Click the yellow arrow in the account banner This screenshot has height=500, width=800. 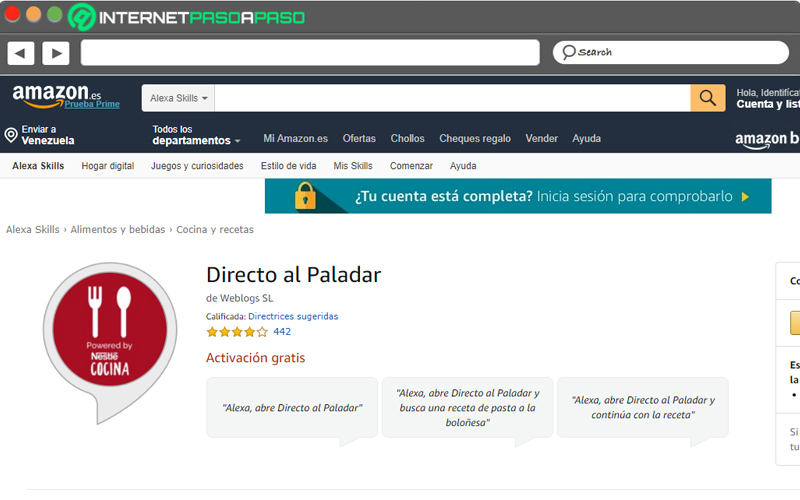tap(745, 196)
